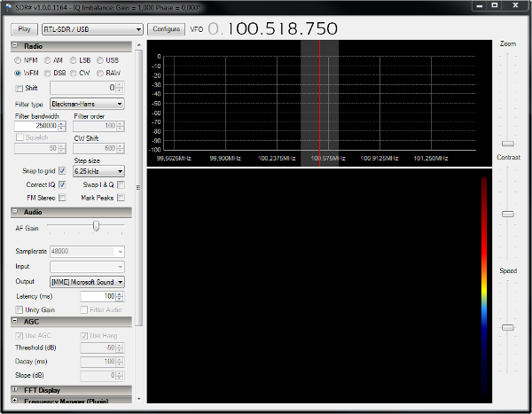The height and width of the screenshot is (414, 532).
Task: Click the Play button
Action: point(24,29)
